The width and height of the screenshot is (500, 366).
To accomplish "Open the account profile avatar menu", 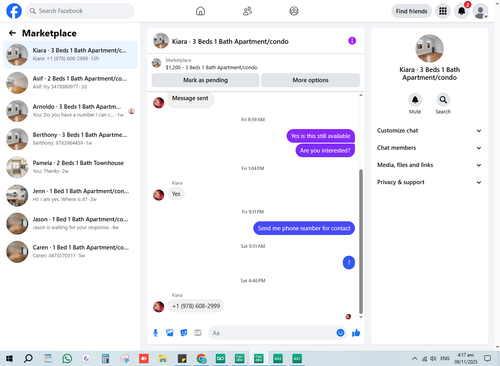I will [x=481, y=11].
